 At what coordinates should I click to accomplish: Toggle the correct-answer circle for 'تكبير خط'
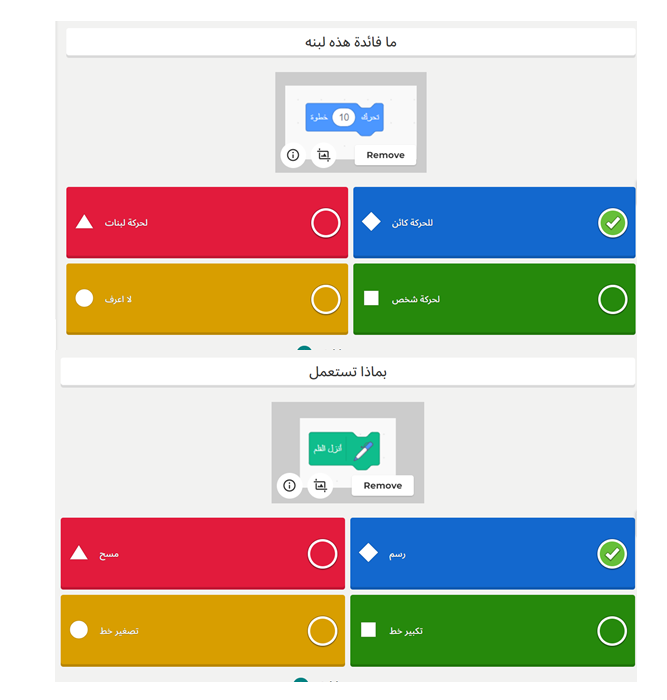click(x=612, y=631)
